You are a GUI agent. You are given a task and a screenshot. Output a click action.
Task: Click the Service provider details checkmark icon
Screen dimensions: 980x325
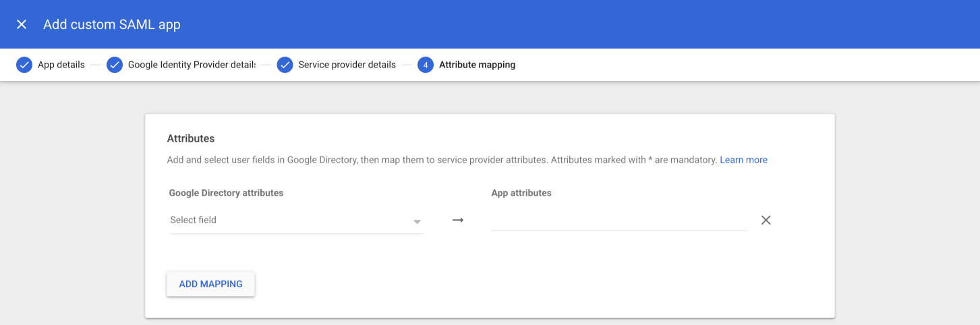(285, 65)
